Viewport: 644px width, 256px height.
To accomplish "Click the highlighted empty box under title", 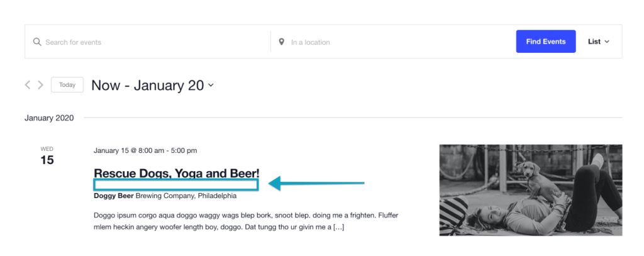I will pos(176,185).
